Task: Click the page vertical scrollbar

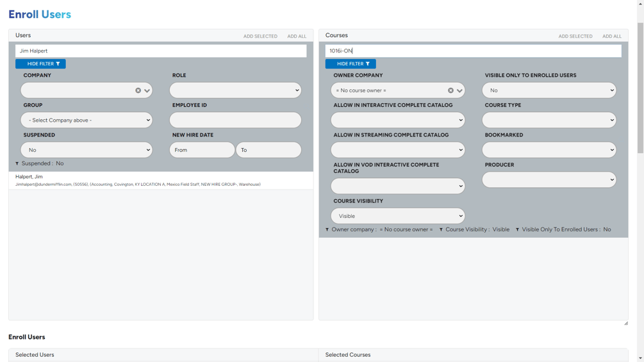Action: (640, 88)
